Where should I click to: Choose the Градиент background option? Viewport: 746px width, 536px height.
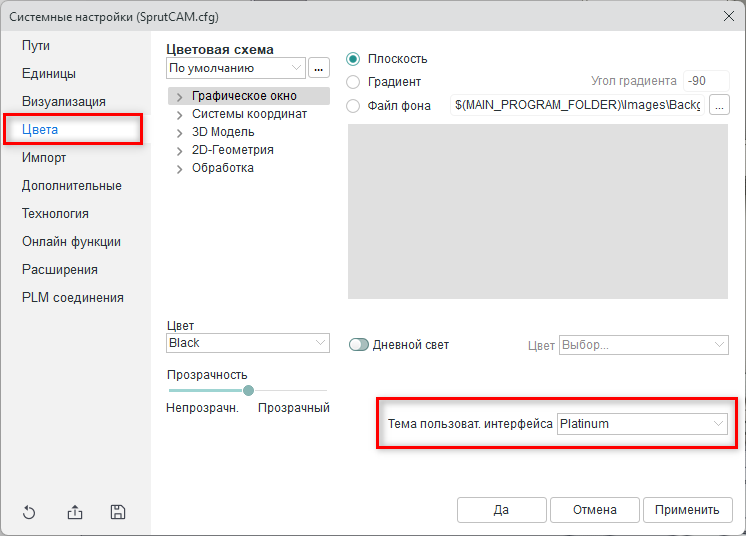point(353,82)
